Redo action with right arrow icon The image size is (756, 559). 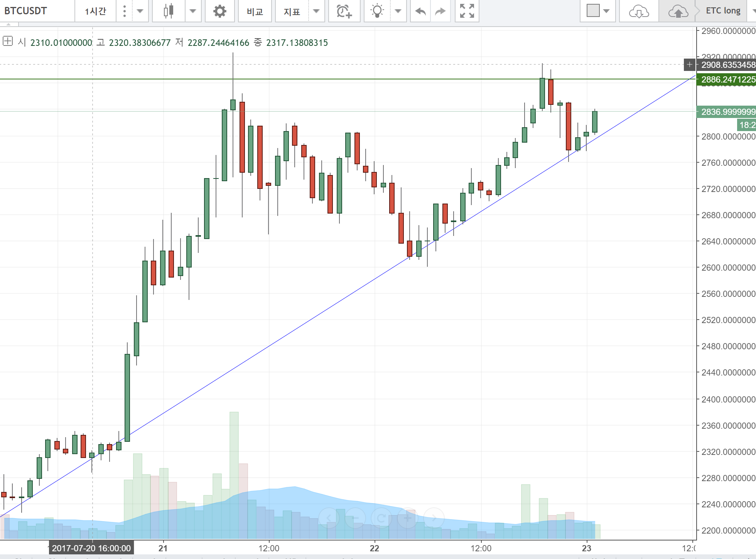[x=440, y=11]
